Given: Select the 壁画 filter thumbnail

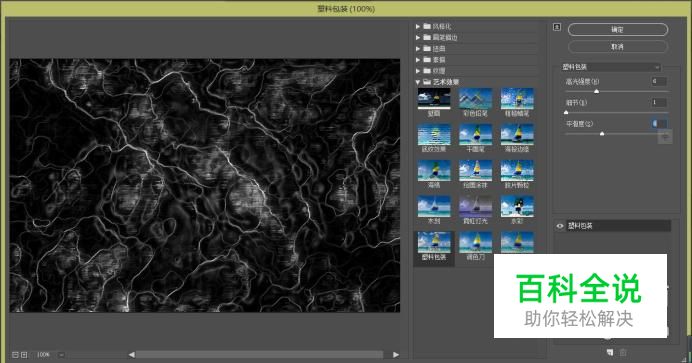Looking at the screenshot, I should (434, 102).
